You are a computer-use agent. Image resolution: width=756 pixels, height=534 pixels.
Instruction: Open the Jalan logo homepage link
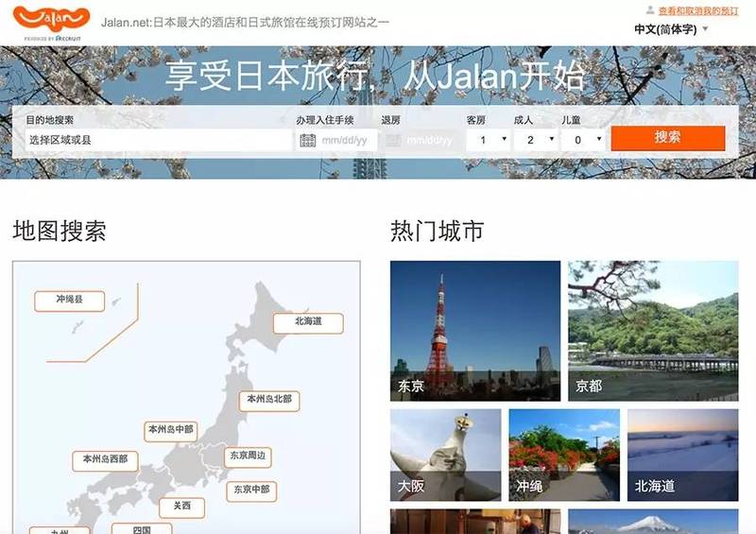(x=52, y=23)
